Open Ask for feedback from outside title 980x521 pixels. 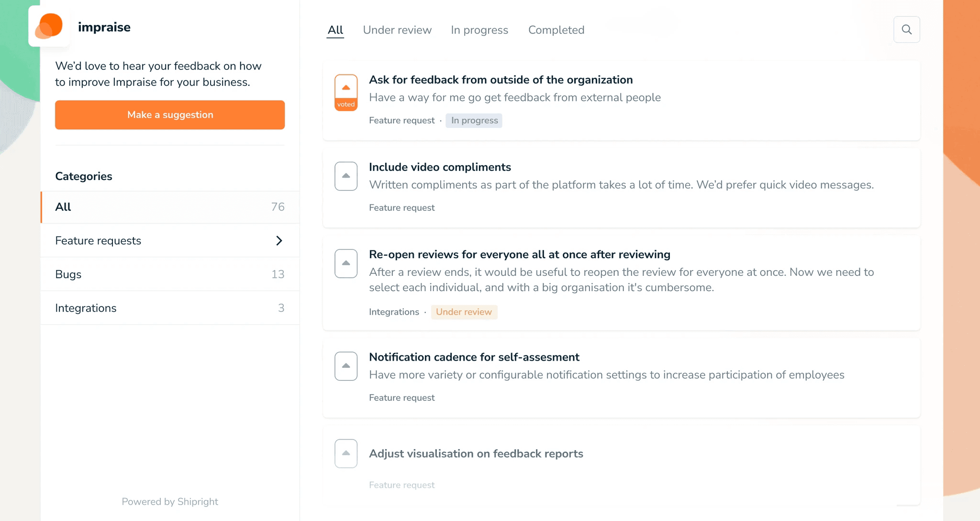tap(501, 80)
